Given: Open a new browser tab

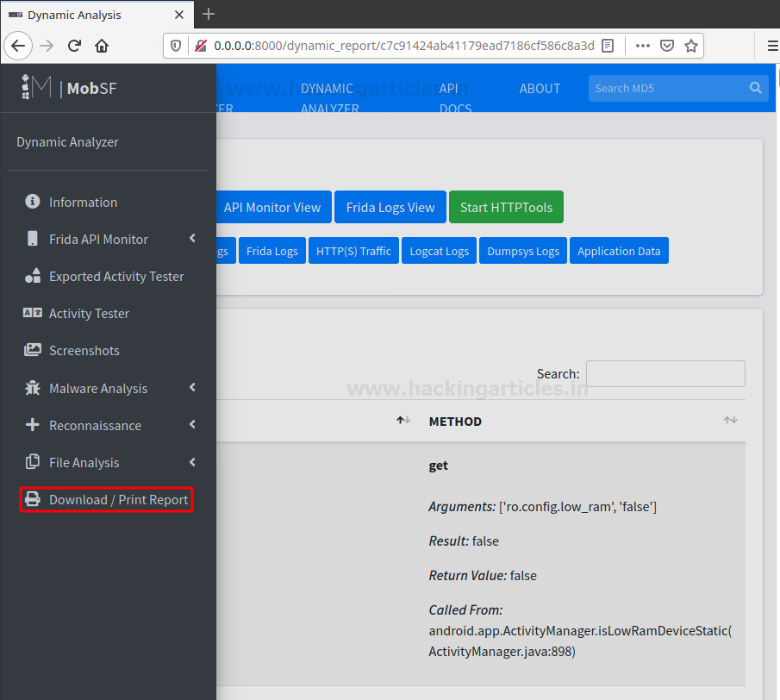Looking at the screenshot, I should (x=209, y=14).
